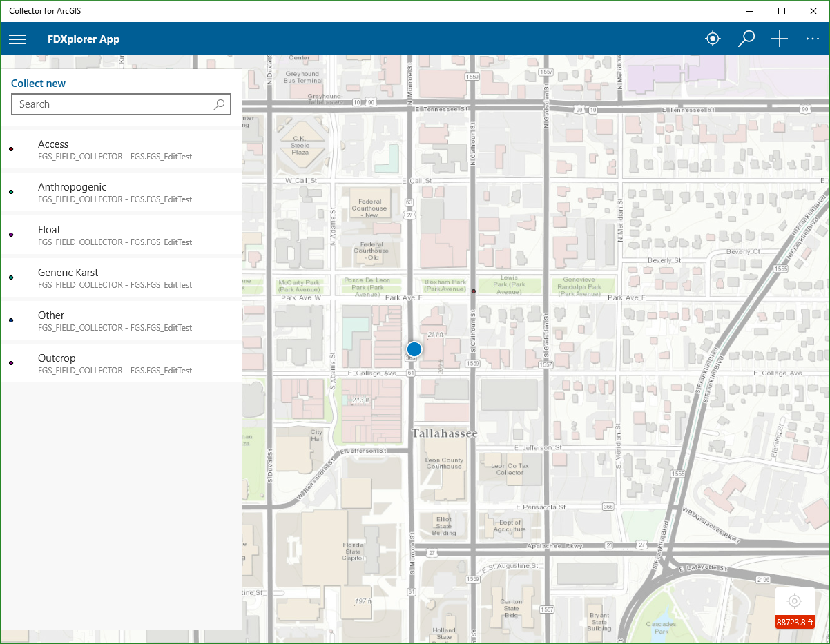This screenshot has height=644, width=830.
Task: Click the Florida State Capitol label
Action: pyautogui.click(x=352, y=552)
